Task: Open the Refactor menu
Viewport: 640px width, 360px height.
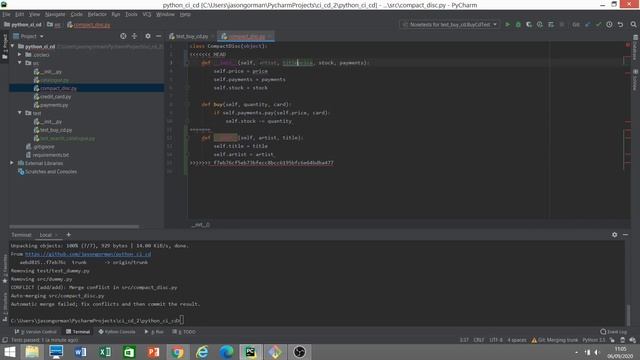Action: click(97, 14)
